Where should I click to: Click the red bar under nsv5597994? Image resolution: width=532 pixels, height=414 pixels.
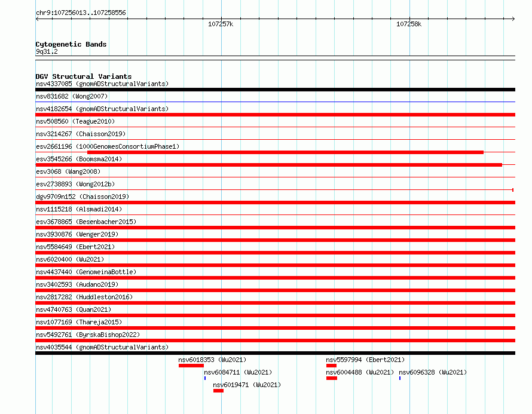tap(332, 366)
